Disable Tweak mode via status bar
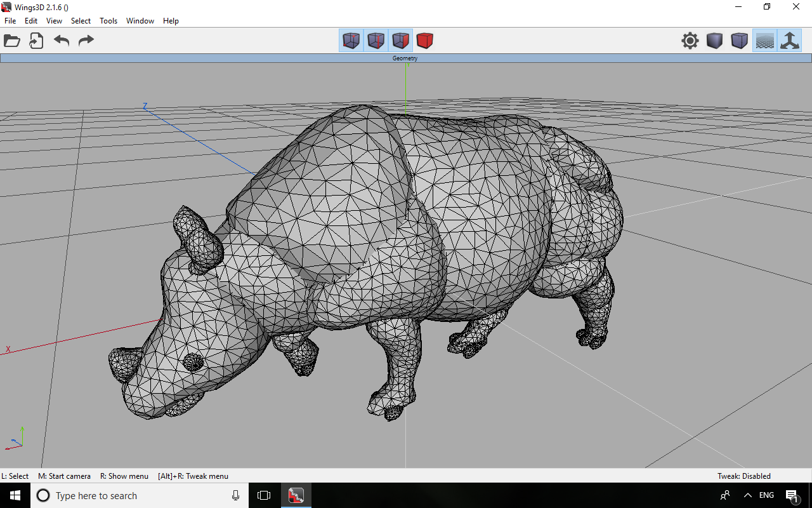Image resolution: width=812 pixels, height=508 pixels. coord(743,476)
